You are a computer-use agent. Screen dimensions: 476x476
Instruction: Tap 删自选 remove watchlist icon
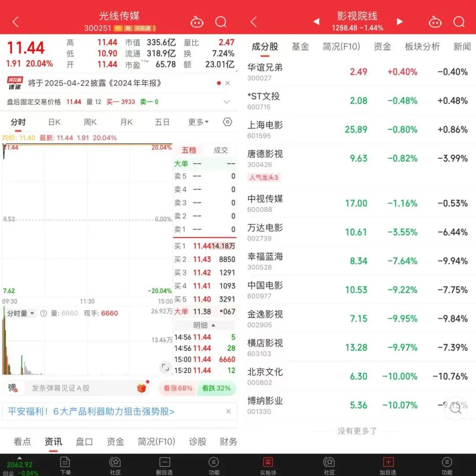[164, 465]
